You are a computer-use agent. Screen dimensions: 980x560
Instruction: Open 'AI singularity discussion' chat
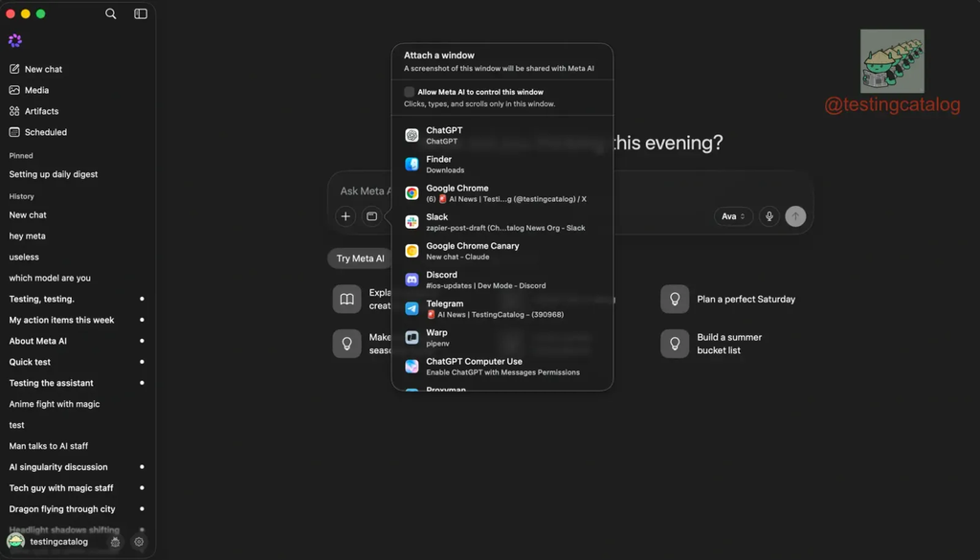[x=58, y=467]
